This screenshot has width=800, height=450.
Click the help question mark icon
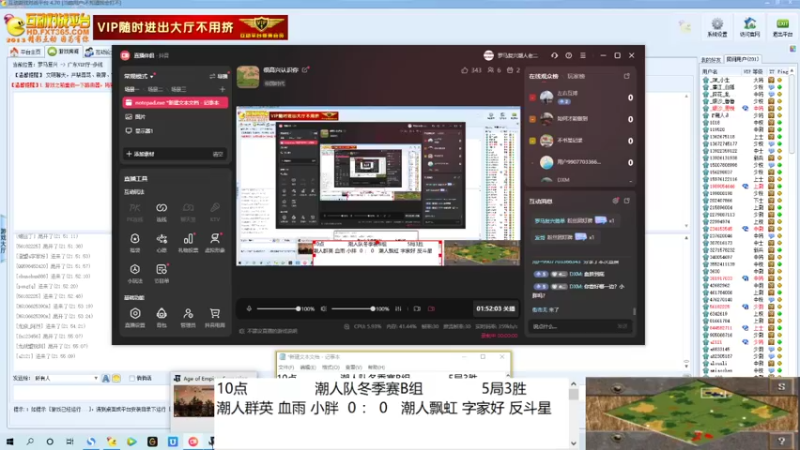568,55
